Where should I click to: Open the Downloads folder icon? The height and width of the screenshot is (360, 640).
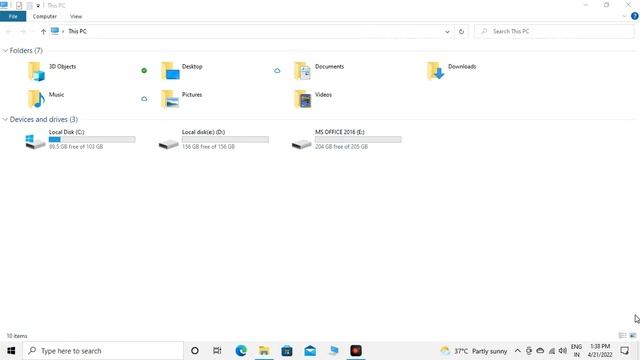(x=436, y=71)
